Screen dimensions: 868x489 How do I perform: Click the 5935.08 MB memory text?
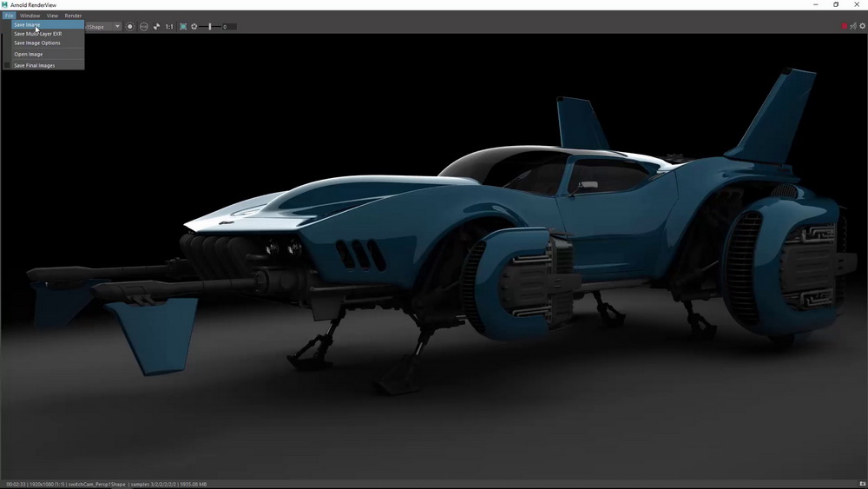click(194, 484)
